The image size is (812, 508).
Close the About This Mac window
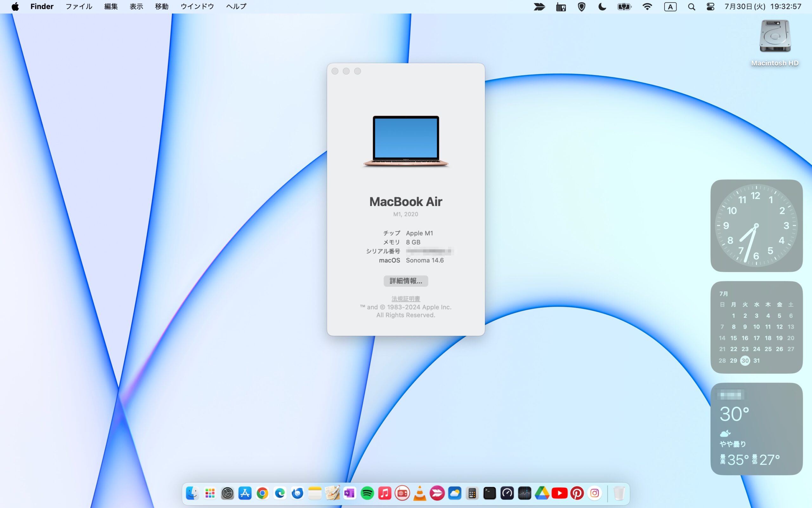coord(335,71)
